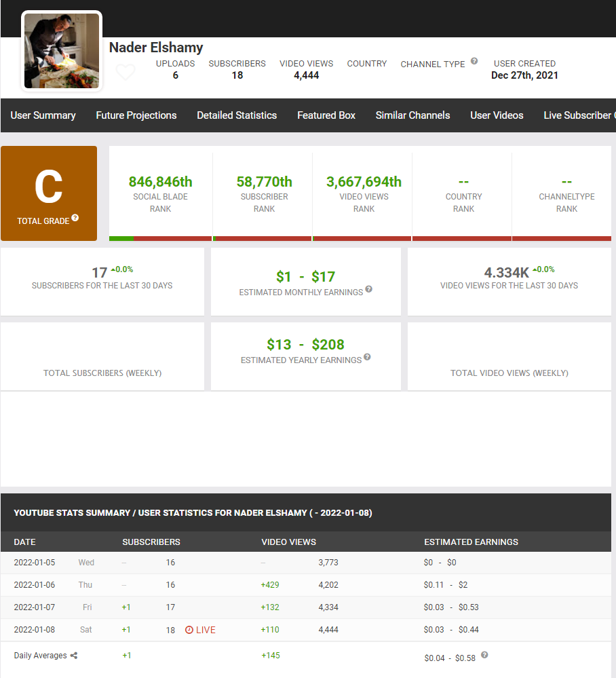The height and width of the screenshot is (678, 616).
Task: Click the 3,773 video views total
Action: 328,562
